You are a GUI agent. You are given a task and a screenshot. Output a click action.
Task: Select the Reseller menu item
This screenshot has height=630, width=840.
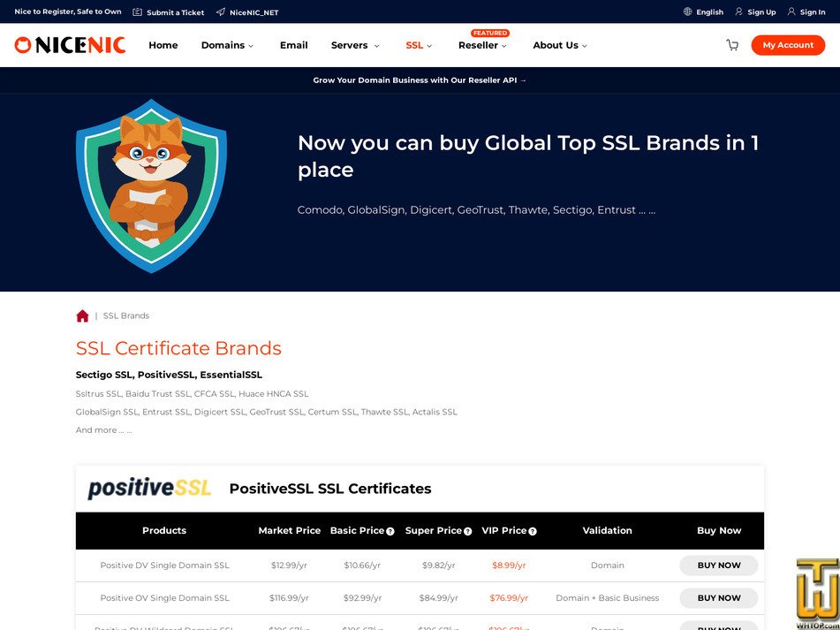[479, 45]
